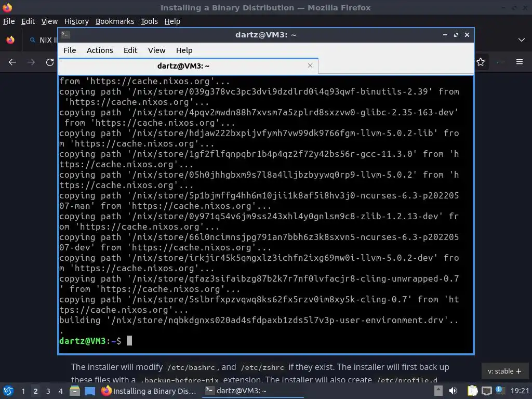Open the terminal Help menu
Screen dimensions: 532x399
tap(184, 50)
